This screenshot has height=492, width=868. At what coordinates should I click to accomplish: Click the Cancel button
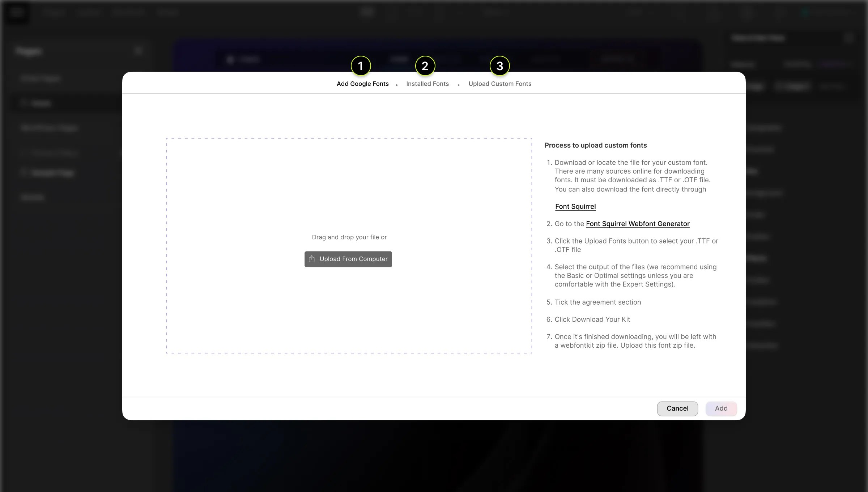pyautogui.click(x=677, y=408)
